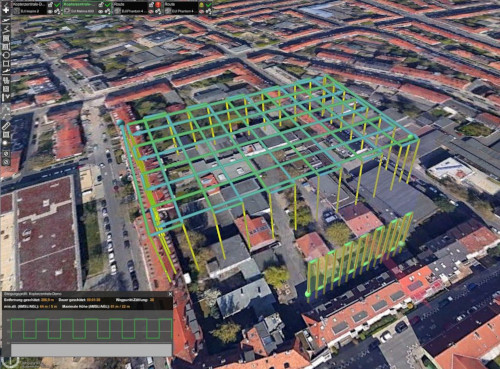
Task: Select the takeoff tool in the left toolbar
Action: point(6,21)
